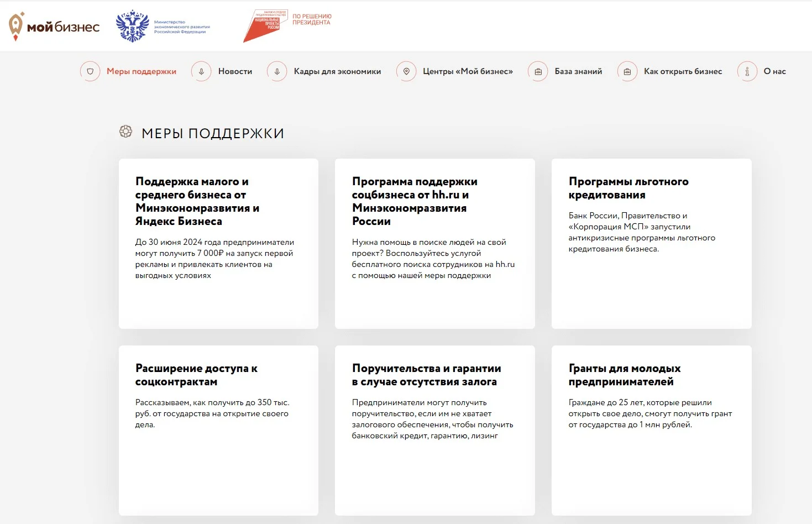Click the Ministry of Economic Development emblem
The image size is (812, 524).
pyautogui.click(x=133, y=26)
